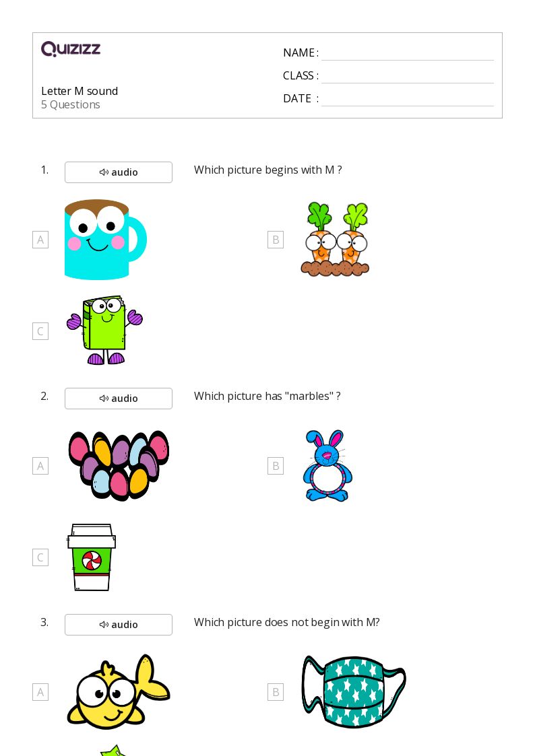This screenshot has width=535, height=756.
Task: Select the colorful eggs picture
Action: point(119,465)
